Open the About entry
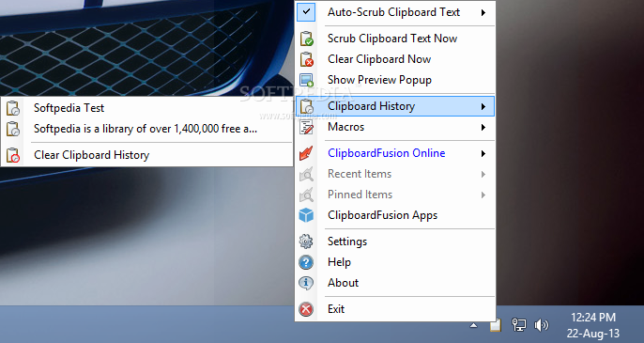 (x=343, y=283)
